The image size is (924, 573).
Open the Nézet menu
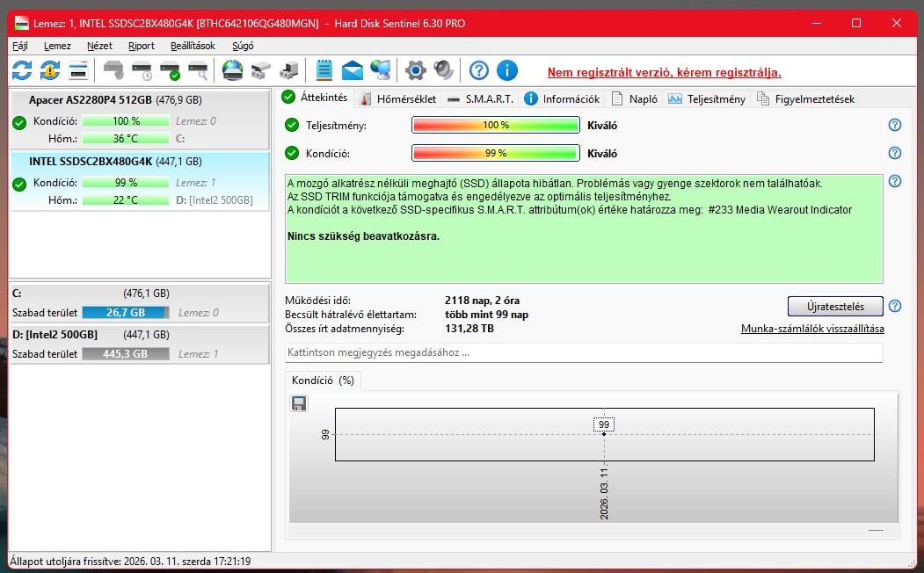click(99, 46)
